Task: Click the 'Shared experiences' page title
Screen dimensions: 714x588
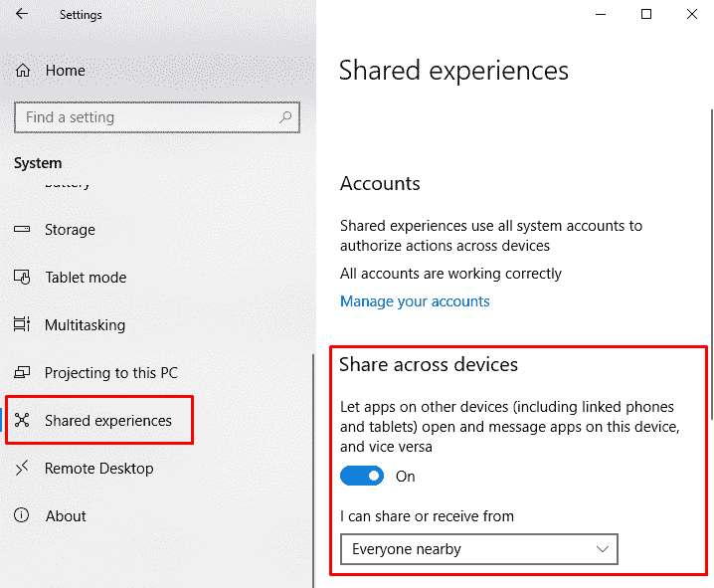Action: 453,71
